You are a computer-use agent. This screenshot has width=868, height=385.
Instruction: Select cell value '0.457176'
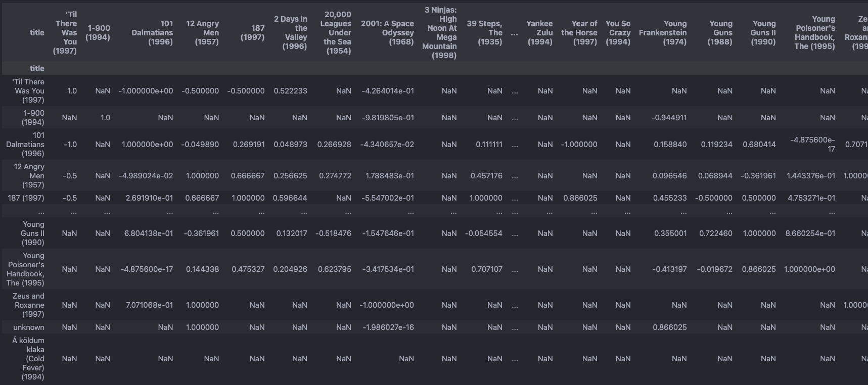pos(486,176)
